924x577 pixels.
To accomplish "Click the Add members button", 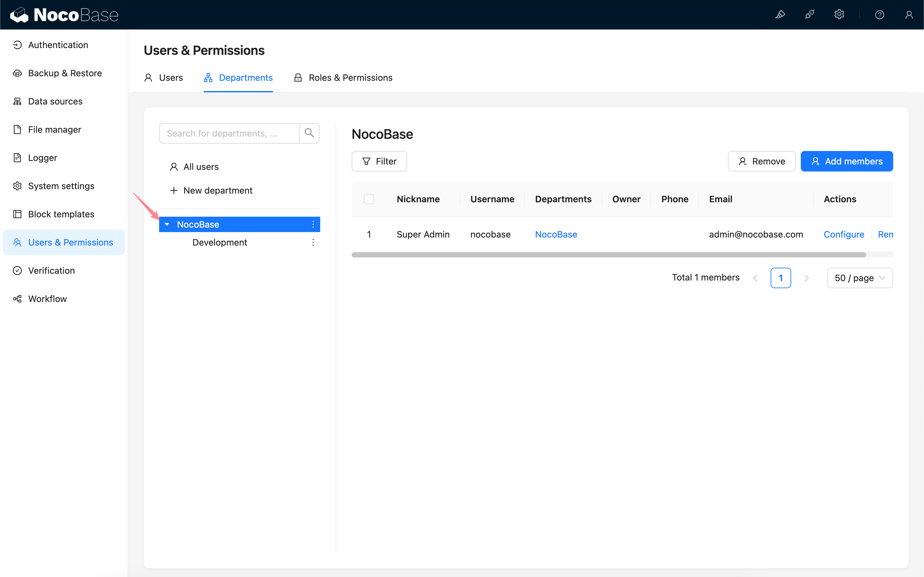I will pyautogui.click(x=846, y=162).
